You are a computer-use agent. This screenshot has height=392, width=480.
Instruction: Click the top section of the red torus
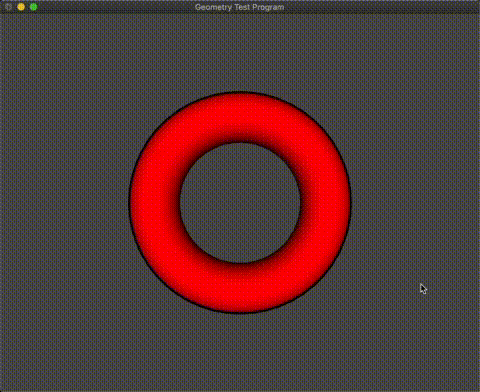240,117
